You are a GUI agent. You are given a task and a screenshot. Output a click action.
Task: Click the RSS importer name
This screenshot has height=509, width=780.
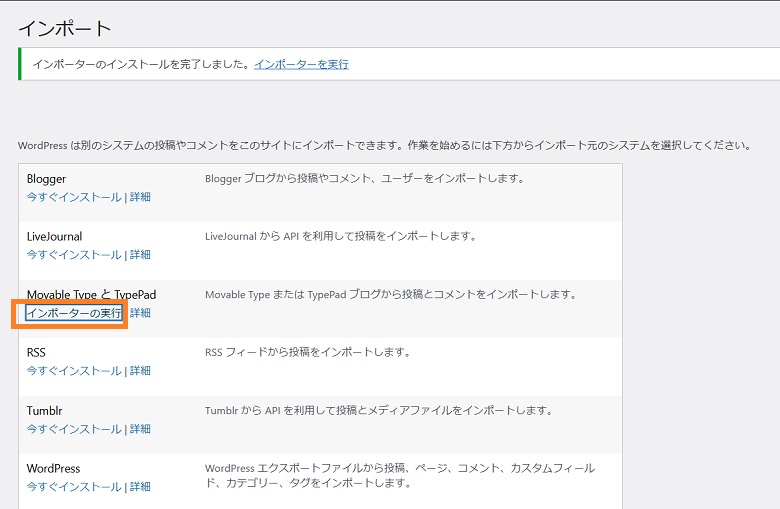tap(36, 353)
